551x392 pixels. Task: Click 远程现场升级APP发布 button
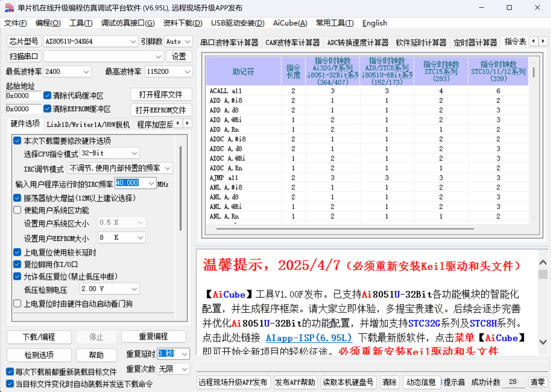pyautogui.click(x=233, y=382)
